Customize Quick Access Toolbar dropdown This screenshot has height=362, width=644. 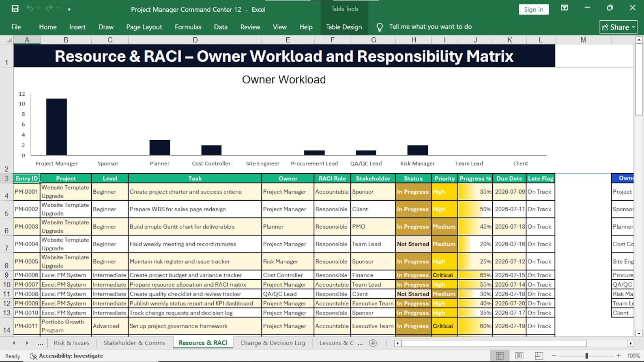(69, 9)
